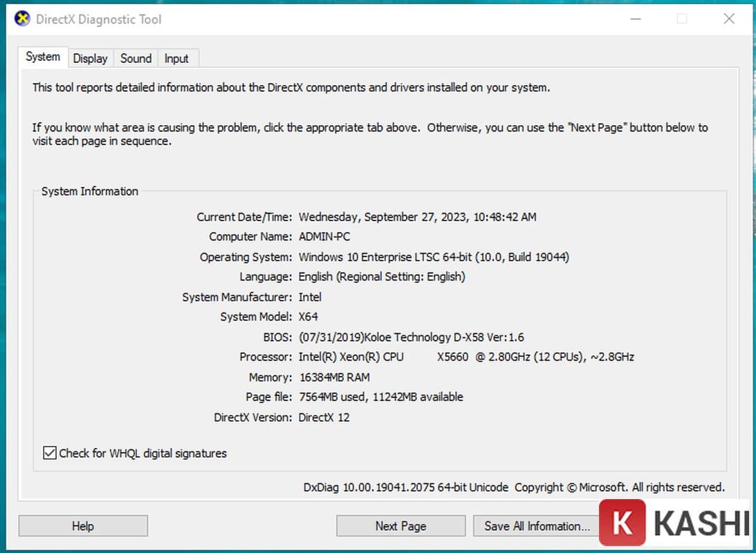Click the DirectX 12 version value
Image resolution: width=756 pixels, height=553 pixels.
324,418
